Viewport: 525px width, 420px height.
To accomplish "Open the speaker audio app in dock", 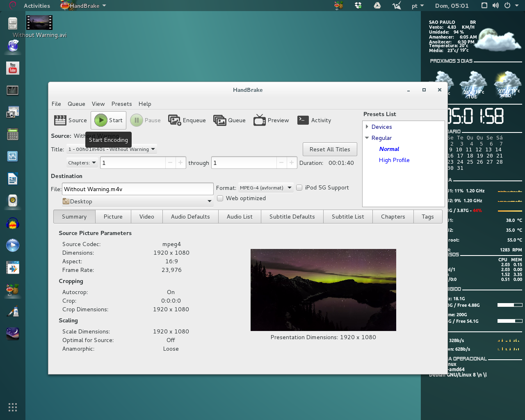I will (13, 201).
